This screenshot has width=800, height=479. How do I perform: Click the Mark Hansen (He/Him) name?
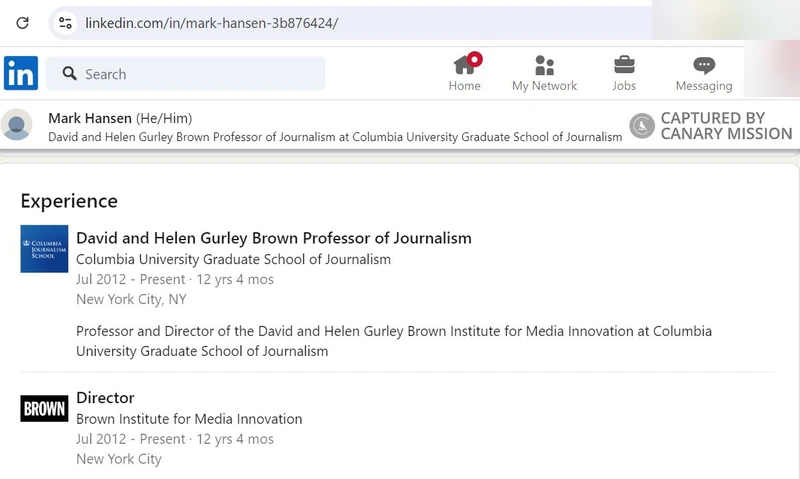(x=120, y=118)
